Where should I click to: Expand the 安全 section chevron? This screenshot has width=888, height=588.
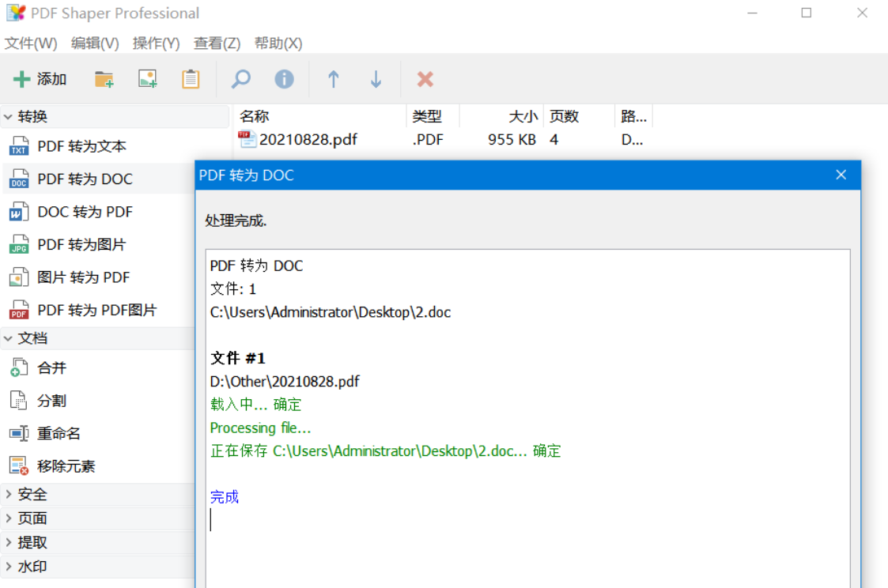(x=8, y=494)
